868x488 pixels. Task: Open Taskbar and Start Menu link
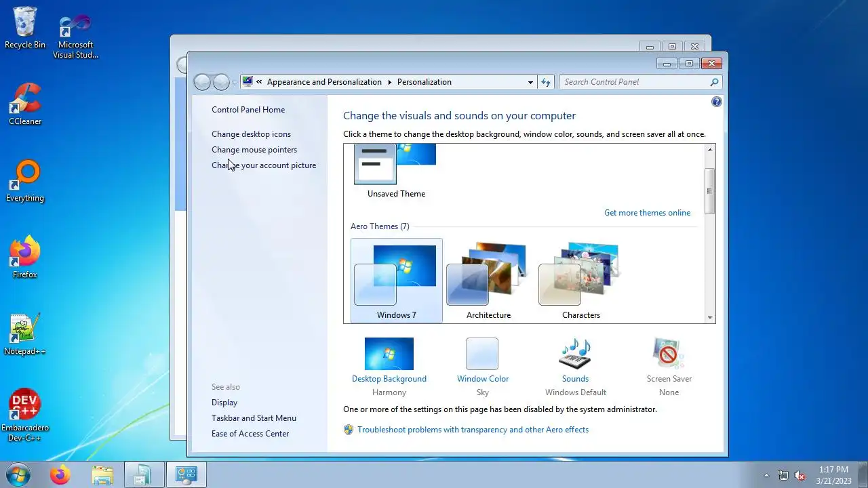click(254, 418)
